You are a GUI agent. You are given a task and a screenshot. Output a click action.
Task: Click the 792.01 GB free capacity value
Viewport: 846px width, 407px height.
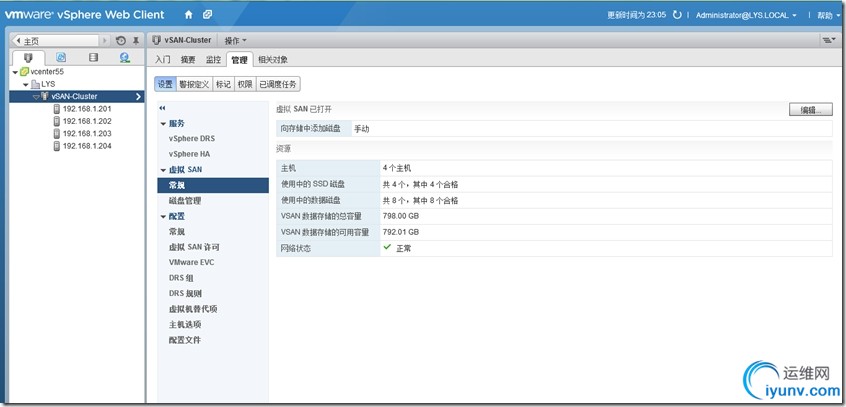(x=401, y=232)
